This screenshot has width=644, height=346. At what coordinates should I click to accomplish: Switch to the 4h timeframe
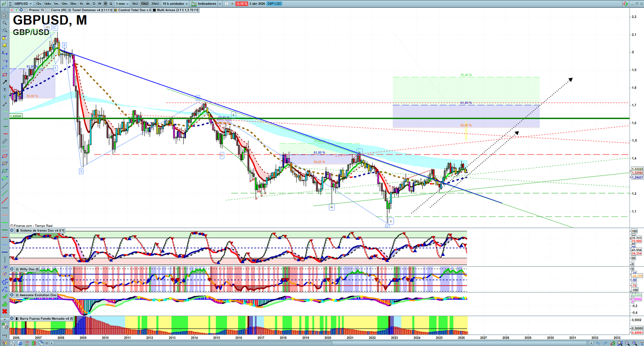[88, 4]
